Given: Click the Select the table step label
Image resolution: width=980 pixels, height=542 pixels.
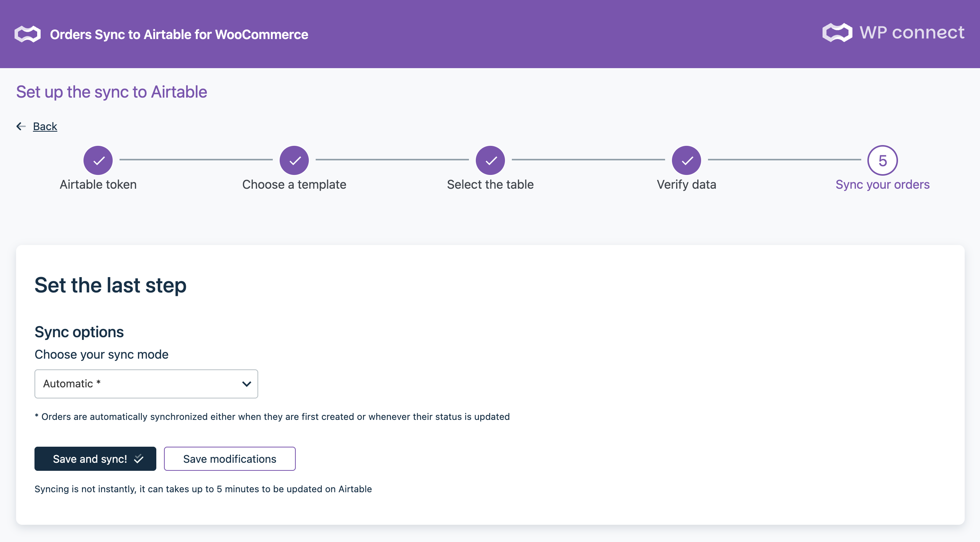Looking at the screenshot, I should point(490,184).
